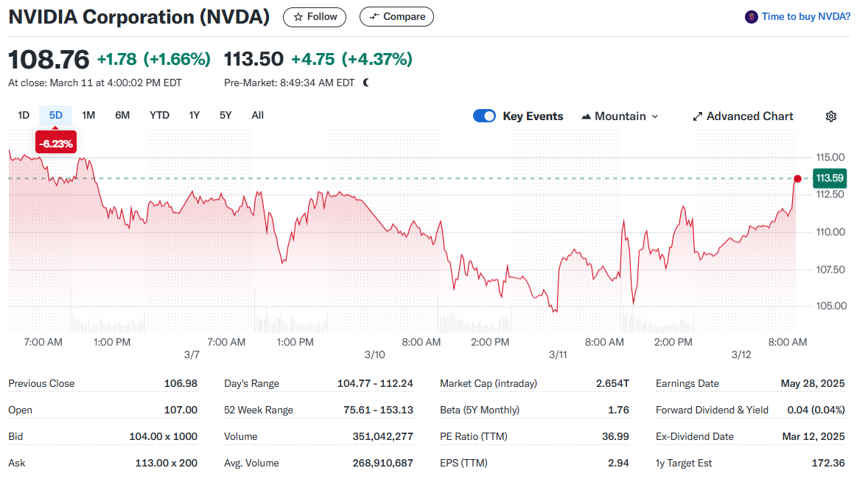Switch chart to 1Y range
Viewport: 868px width, 479px height.
(195, 115)
